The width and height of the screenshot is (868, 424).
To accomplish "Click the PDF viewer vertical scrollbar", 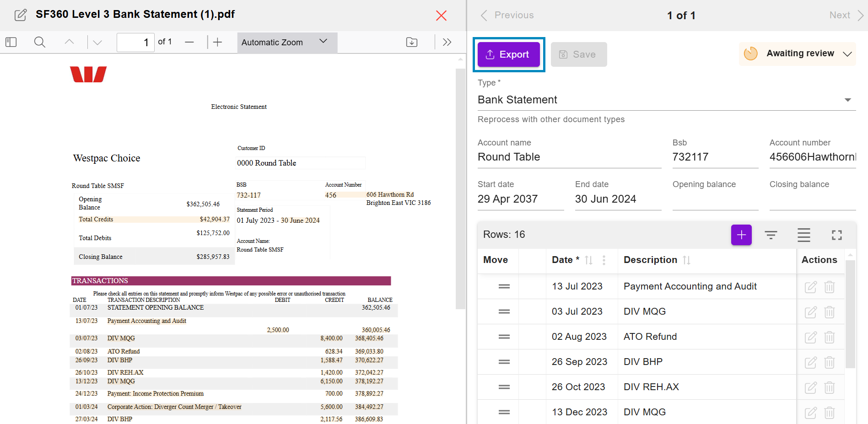I will 460,189.
